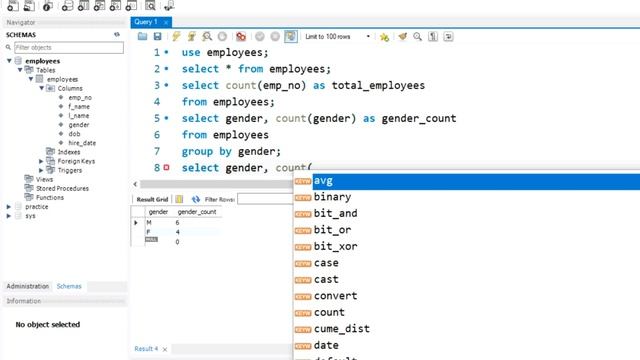Collapse the Columns node

pyautogui.click(x=41, y=88)
